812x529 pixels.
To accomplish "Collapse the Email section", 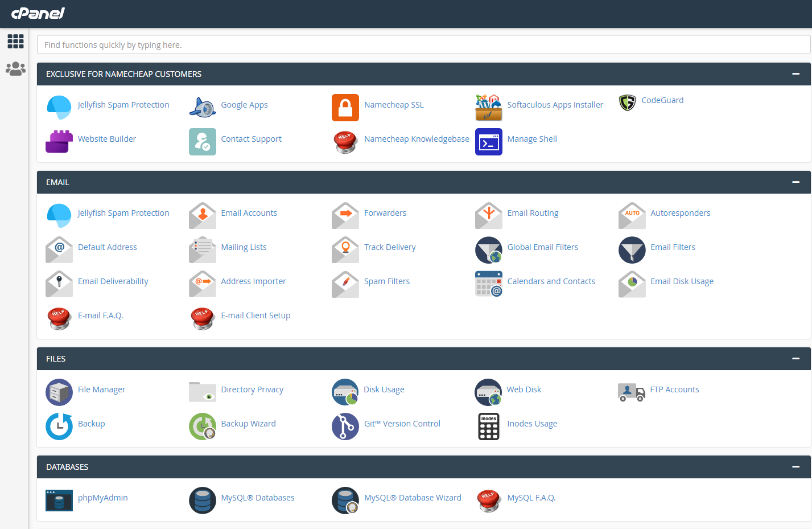I will (795, 182).
